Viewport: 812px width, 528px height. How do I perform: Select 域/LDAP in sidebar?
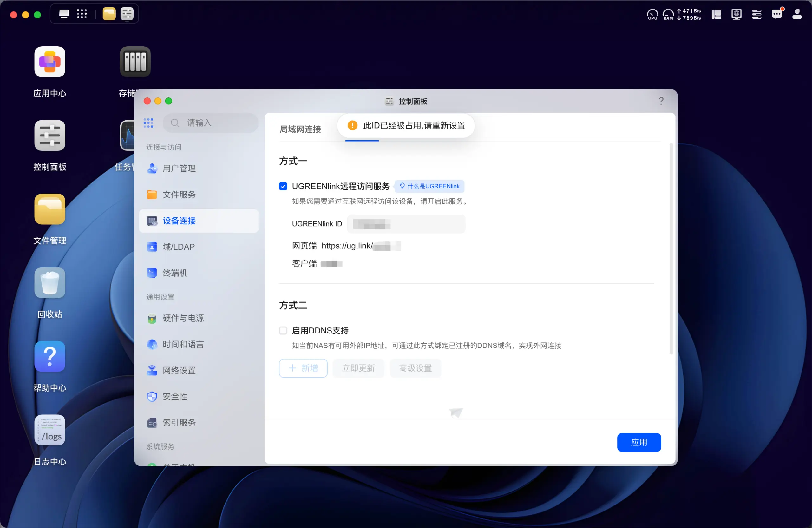(199, 247)
